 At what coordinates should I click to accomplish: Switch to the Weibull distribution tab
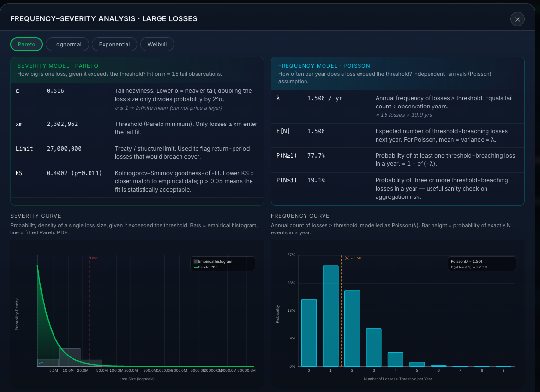(157, 44)
